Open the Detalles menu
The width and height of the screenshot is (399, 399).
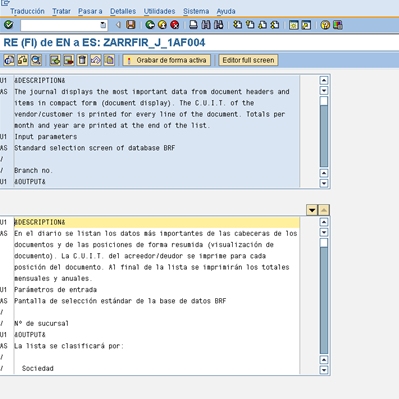pyautogui.click(x=123, y=11)
